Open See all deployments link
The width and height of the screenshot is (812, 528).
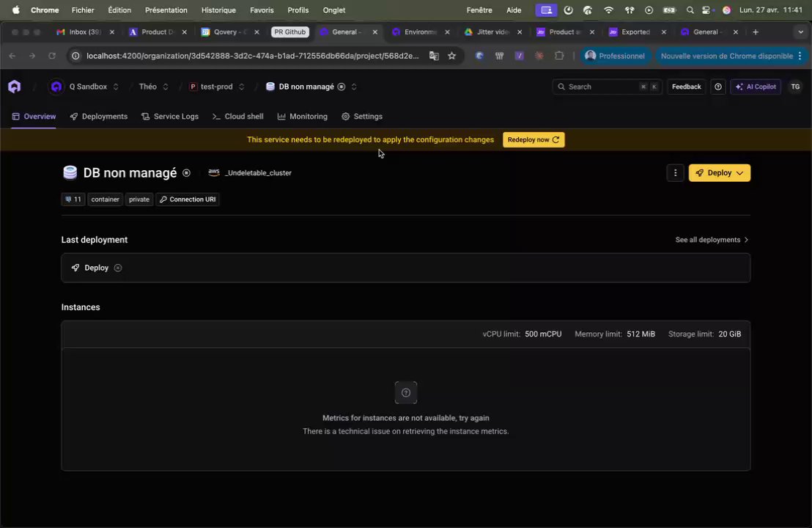point(712,240)
